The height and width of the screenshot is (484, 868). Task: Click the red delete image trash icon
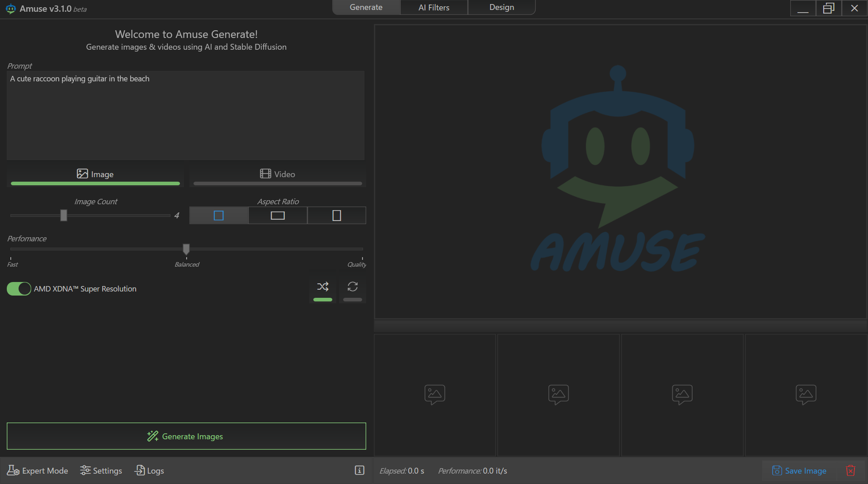(850, 470)
